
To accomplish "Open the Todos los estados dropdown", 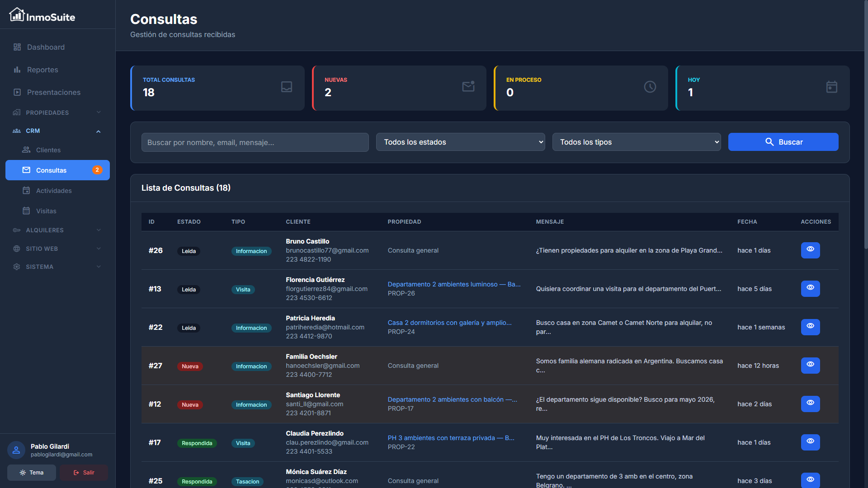I will coord(460,142).
